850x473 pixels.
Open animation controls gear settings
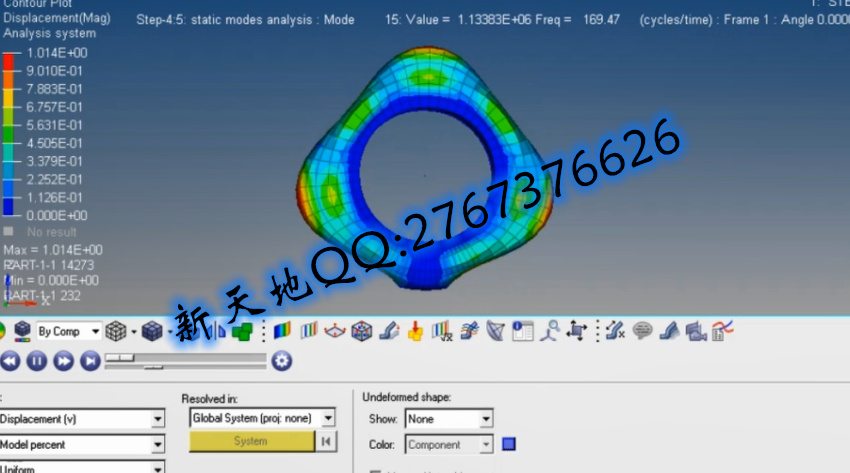[282, 361]
